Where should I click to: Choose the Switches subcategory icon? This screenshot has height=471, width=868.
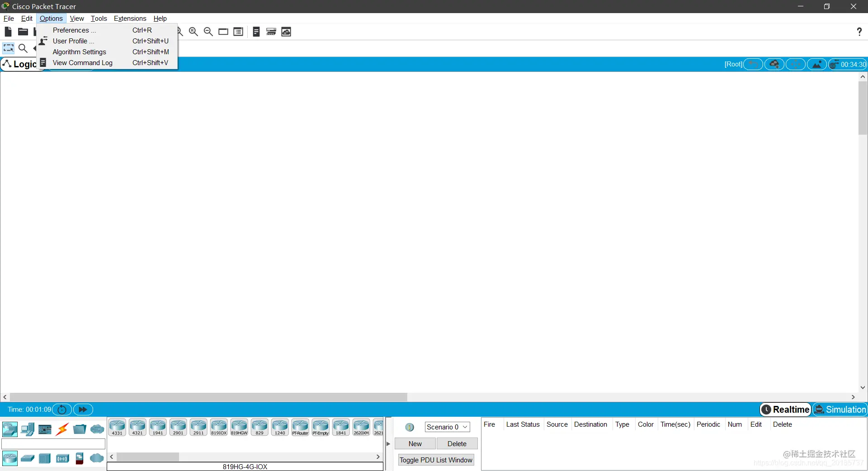click(x=28, y=458)
